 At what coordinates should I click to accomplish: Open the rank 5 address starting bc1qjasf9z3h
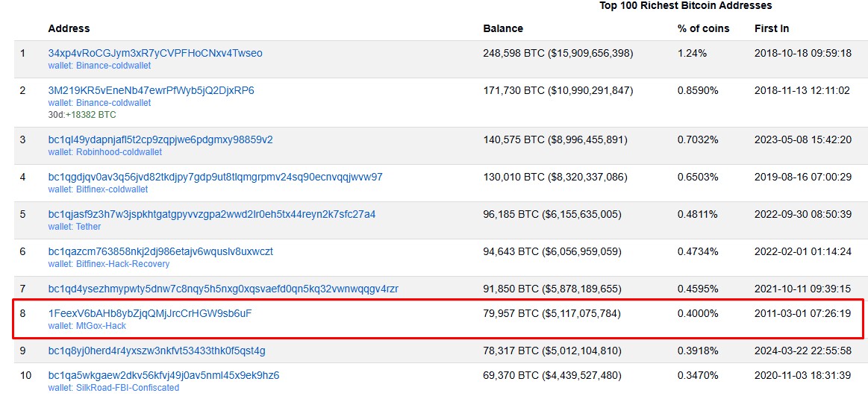pyautogui.click(x=212, y=214)
